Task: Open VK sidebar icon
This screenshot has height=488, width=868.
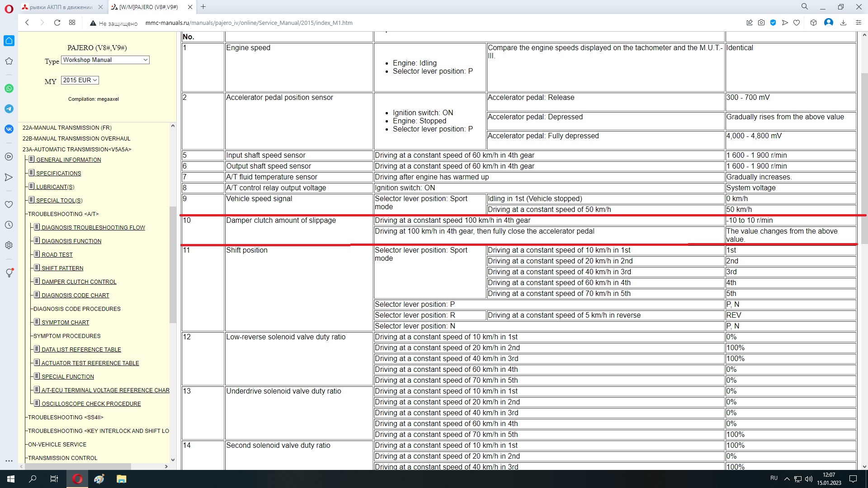Action: coord(9,129)
